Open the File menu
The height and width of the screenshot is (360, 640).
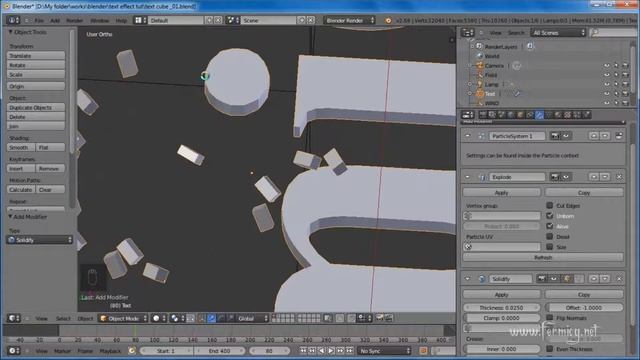(39, 20)
